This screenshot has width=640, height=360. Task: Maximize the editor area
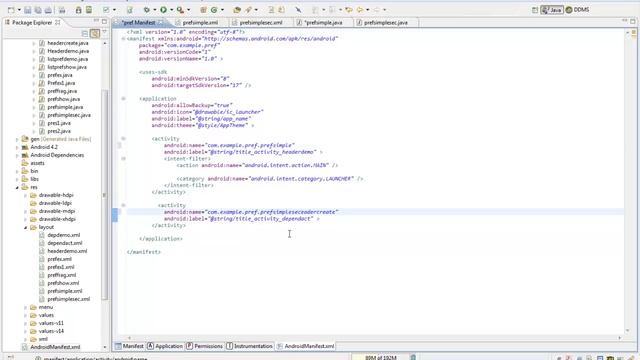[x=633, y=21]
